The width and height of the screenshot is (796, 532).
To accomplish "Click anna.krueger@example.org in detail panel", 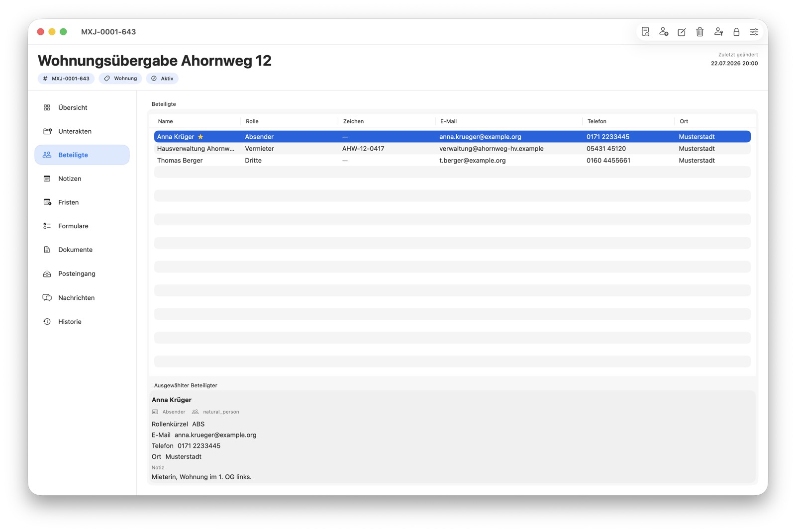I will (215, 435).
